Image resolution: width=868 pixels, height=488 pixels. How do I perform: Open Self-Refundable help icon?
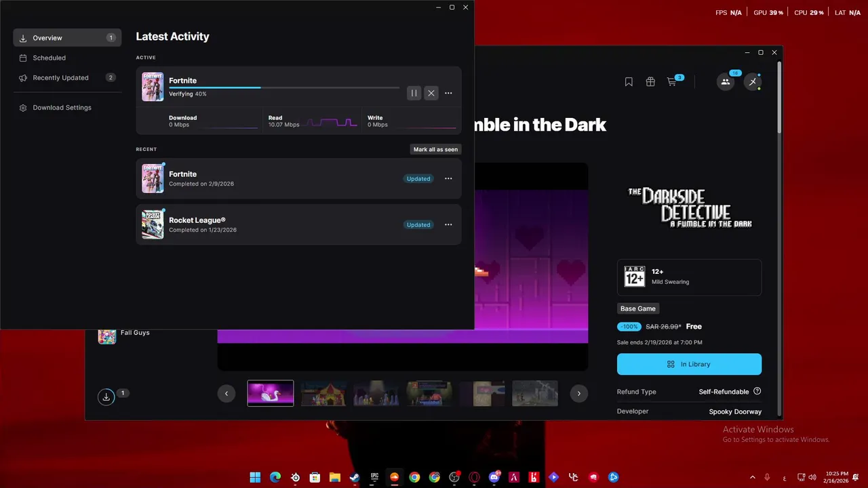pos(757,391)
